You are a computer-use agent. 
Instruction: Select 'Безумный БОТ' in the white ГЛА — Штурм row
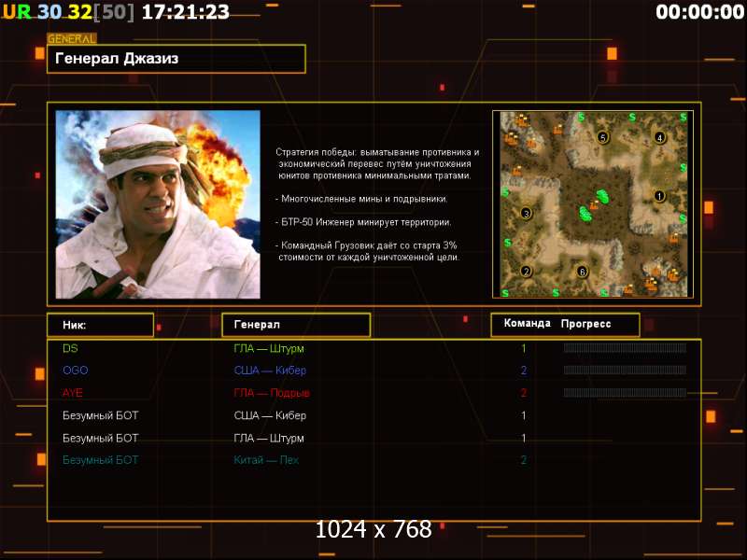point(101,438)
